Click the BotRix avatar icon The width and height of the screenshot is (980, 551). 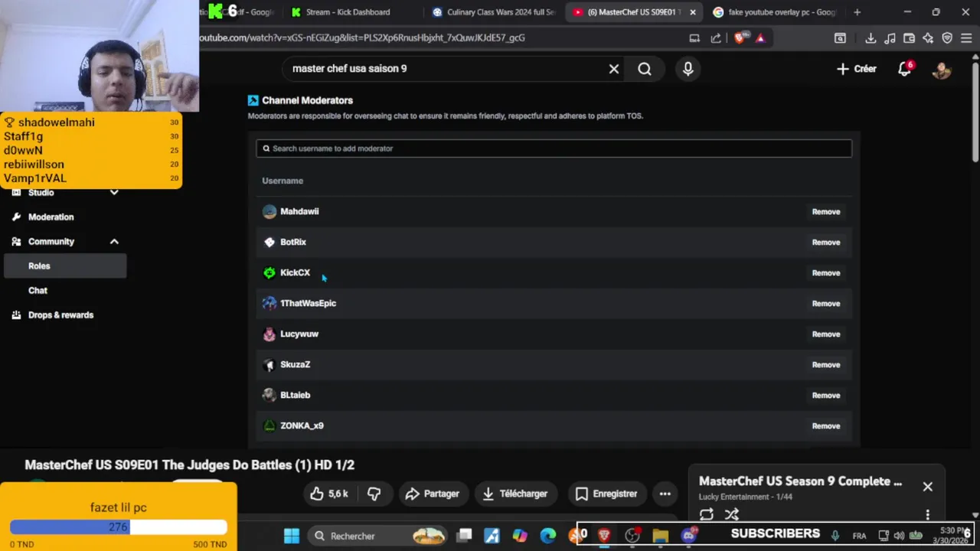[269, 243]
